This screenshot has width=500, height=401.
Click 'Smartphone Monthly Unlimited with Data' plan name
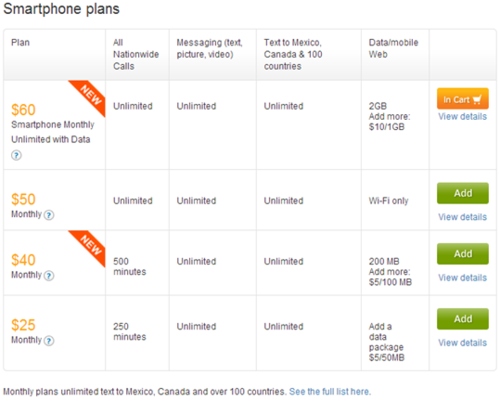tap(53, 132)
